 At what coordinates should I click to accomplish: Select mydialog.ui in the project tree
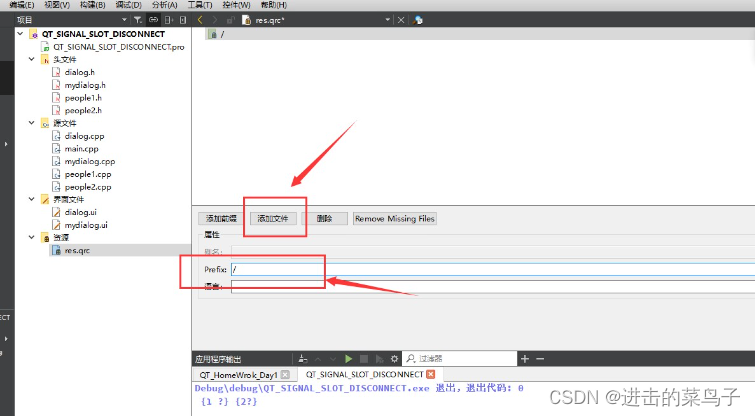pos(86,225)
